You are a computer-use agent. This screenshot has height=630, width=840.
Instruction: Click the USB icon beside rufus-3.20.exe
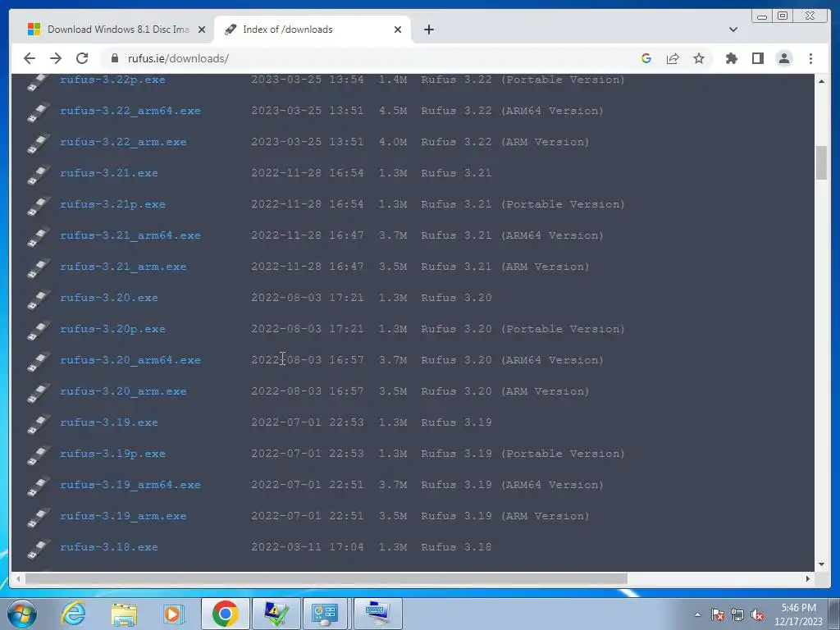pos(38,300)
